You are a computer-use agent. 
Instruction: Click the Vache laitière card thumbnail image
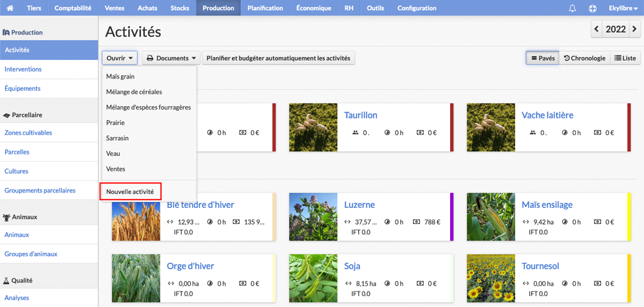click(x=491, y=127)
